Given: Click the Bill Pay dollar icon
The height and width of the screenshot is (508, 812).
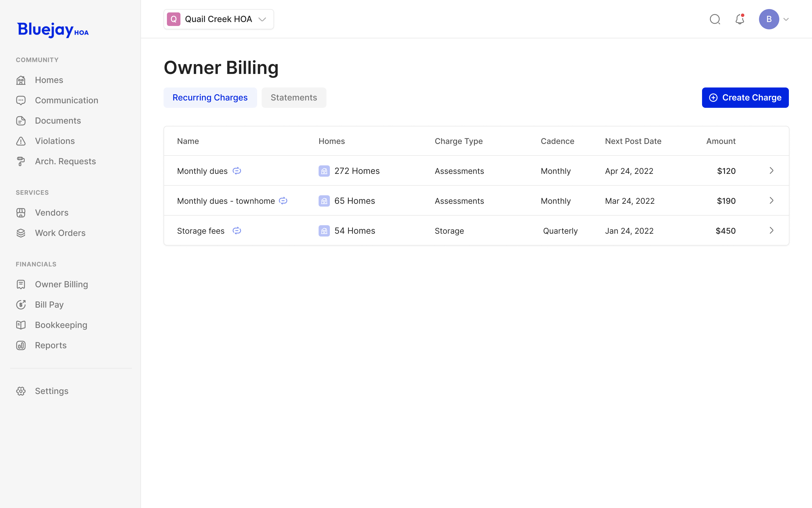Looking at the screenshot, I should tap(21, 305).
